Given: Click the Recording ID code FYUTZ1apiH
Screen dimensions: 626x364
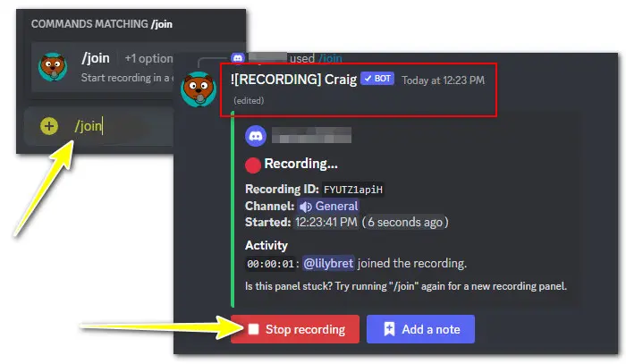Looking at the screenshot, I should [x=353, y=190].
